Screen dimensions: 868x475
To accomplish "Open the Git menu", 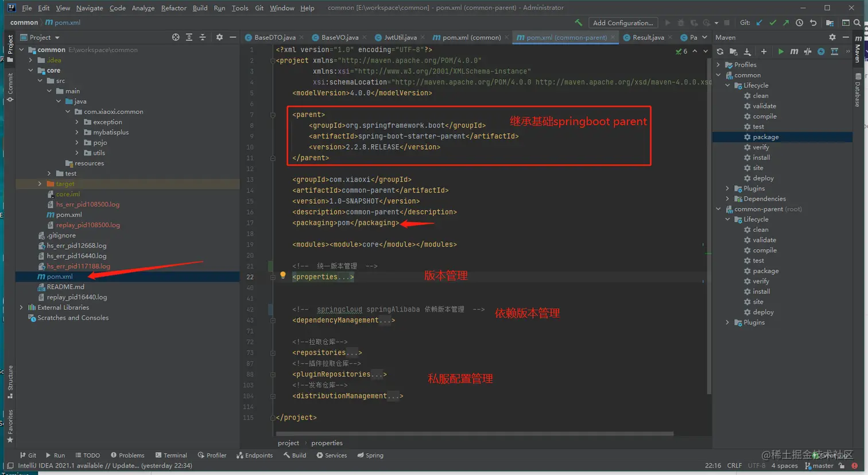I will pyautogui.click(x=259, y=8).
